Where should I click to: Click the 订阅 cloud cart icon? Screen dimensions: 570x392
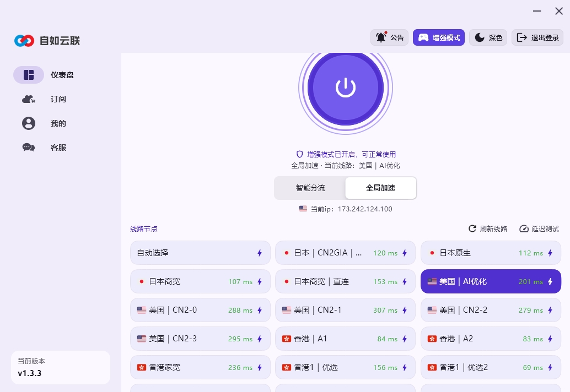(x=29, y=99)
